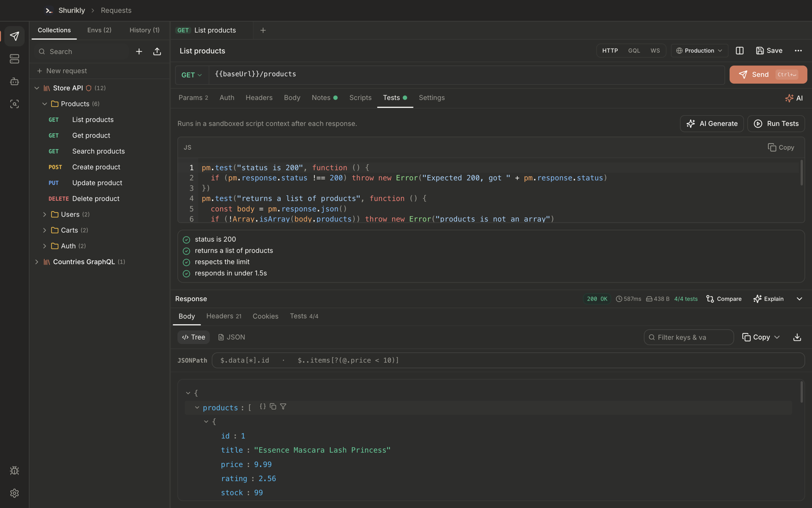Viewport: 812px width, 508px height.
Task: Collapse the Products folder
Action: point(45,104)
